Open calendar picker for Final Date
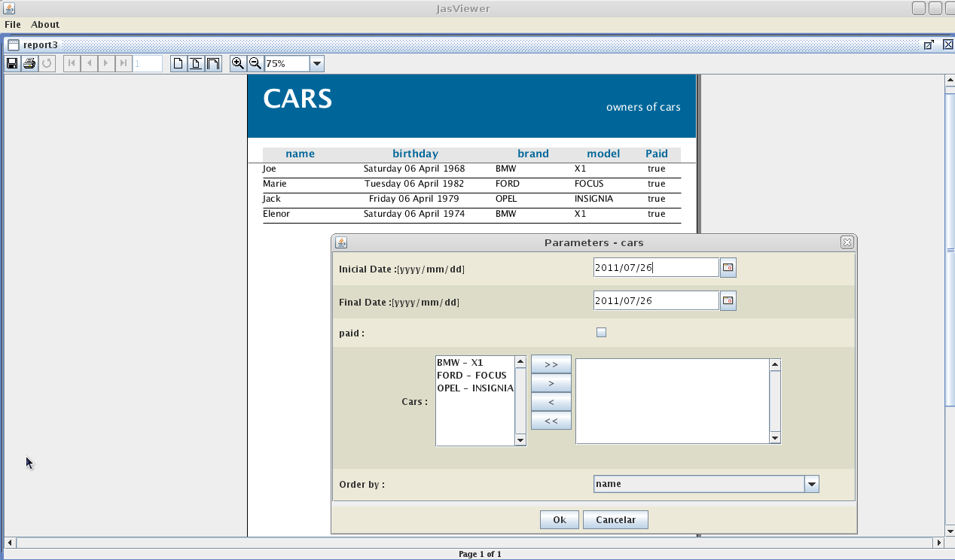This screenshot has height=560, width=955. coord(728,301)
